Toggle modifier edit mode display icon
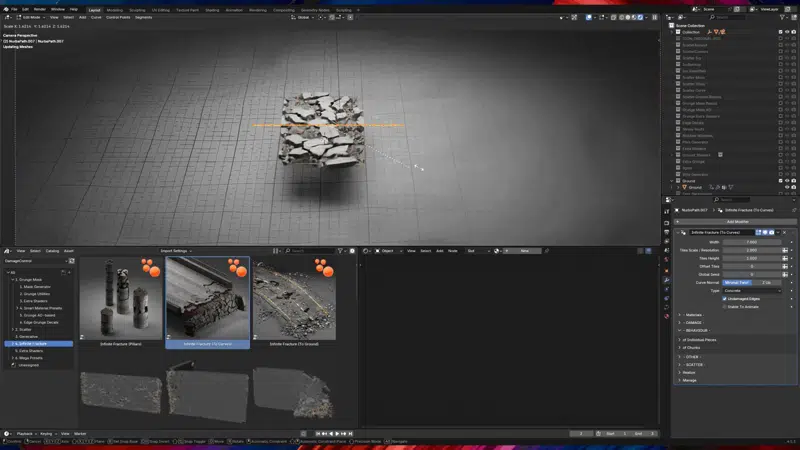The width and height of the screenshot is (800, 450). [x=758, y=232]
